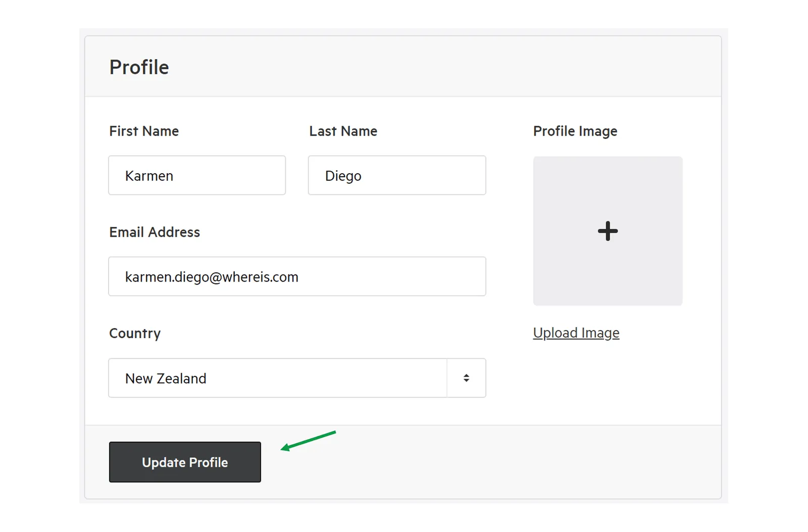Select the New Zealand country value

pos(166,379)
